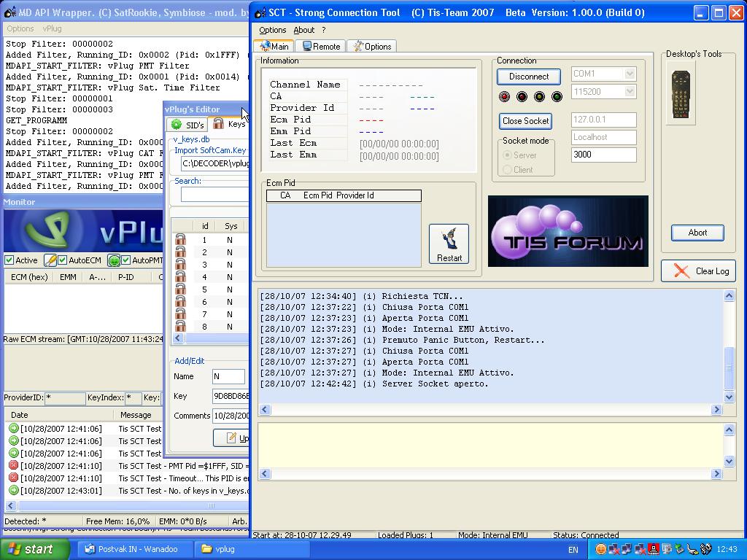Toggle the AutoECM checkbox
The image size is (747, 560).
(62, 260)
